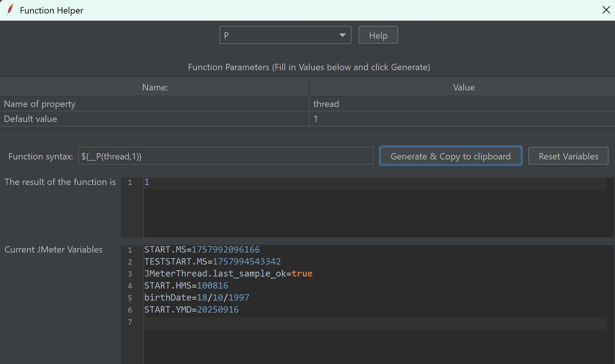The width and height of the screenshot is (615, 364).
Task: Edit the 'thread' property value cell
Action: tap(461, 104)
